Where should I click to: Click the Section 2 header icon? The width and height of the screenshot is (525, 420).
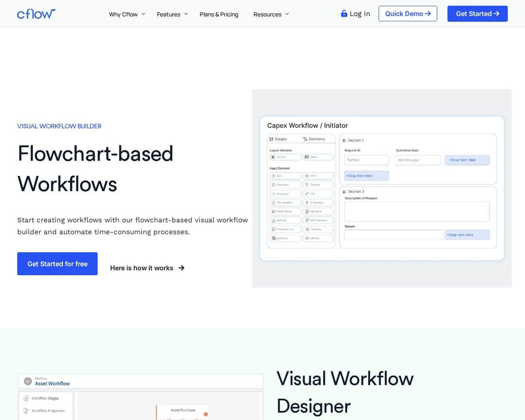coord(344,192)
